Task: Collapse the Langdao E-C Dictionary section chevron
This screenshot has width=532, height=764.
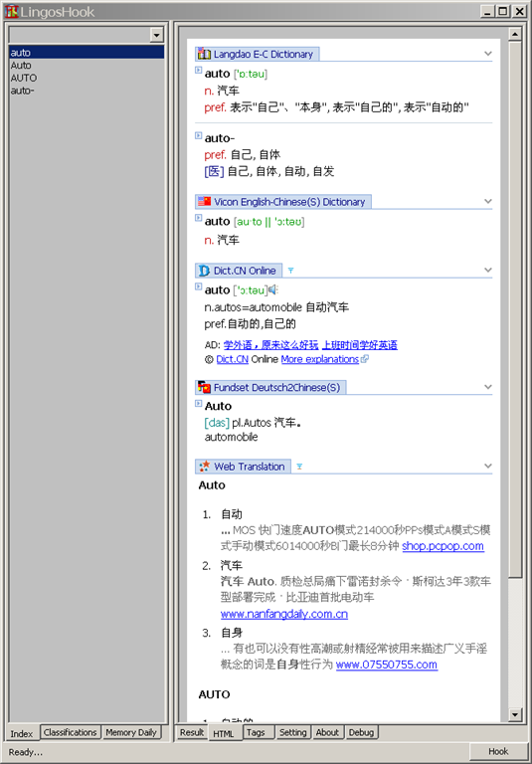Action: click(x=487, y=54)
